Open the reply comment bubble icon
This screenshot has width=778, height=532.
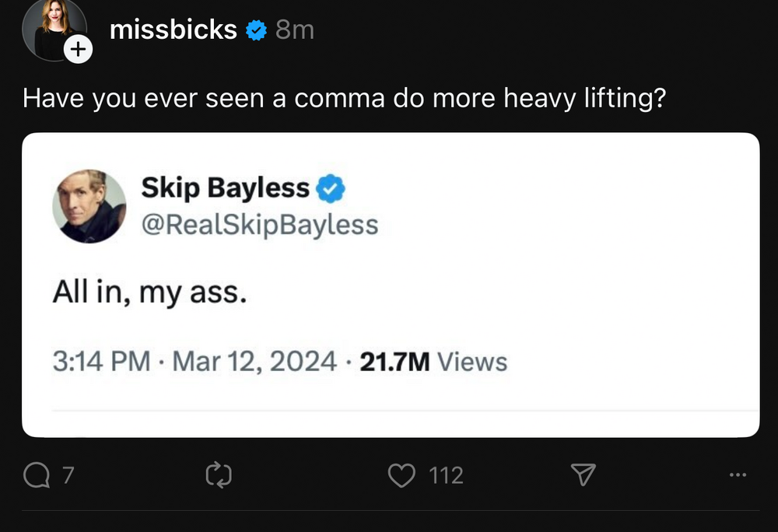(37, 475)
